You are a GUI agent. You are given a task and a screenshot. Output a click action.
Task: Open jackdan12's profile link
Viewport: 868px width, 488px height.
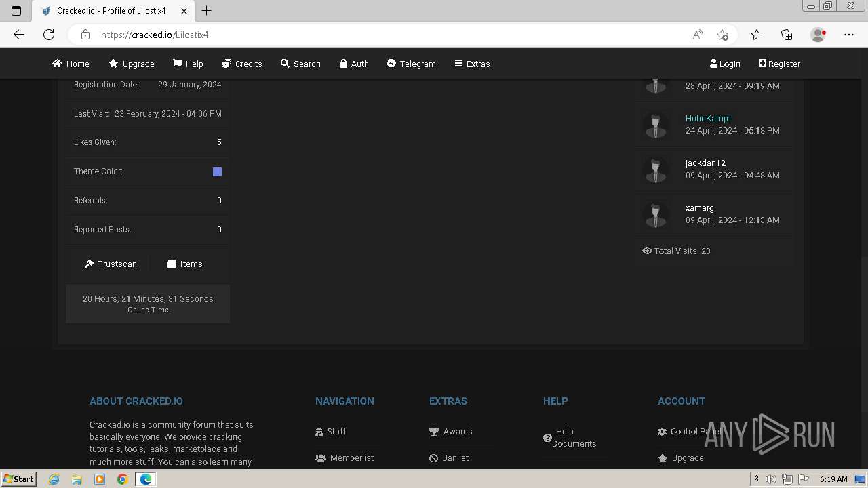click(x=705, y=163)
